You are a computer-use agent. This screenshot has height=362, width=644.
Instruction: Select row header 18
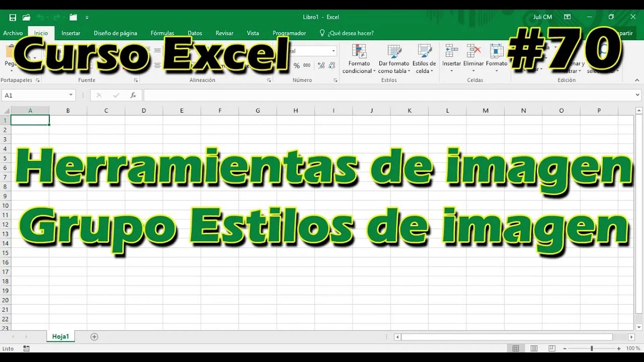point(6,281)
